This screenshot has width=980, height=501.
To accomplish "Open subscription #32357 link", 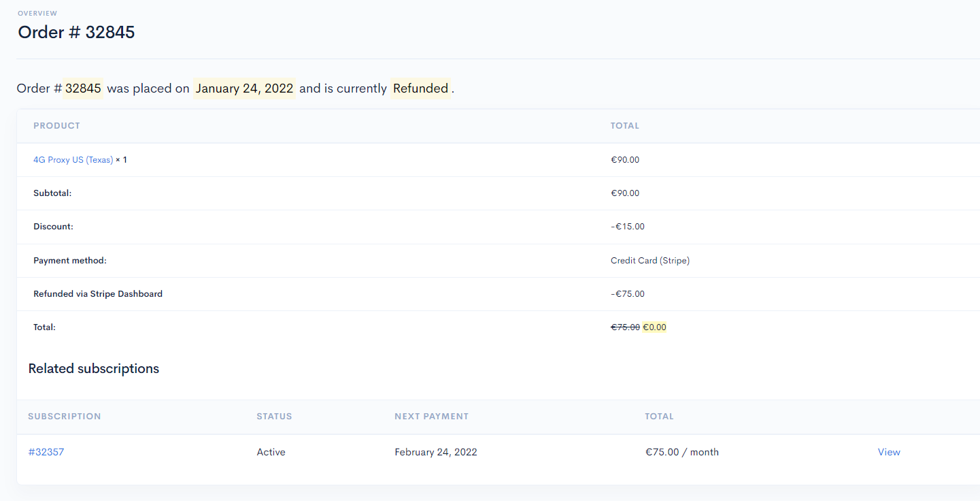I will click(46, 452).
